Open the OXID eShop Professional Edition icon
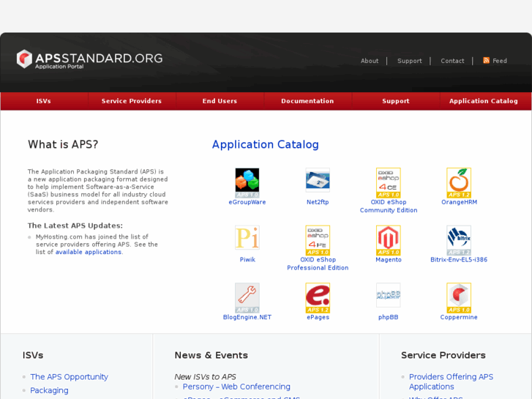 pyautogui.click(x=318, y=240)
